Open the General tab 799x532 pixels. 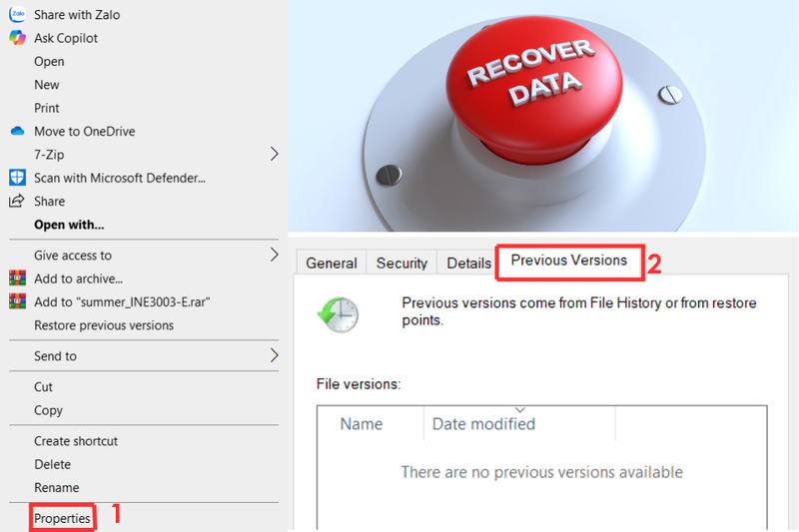click(x=332, y=263)
